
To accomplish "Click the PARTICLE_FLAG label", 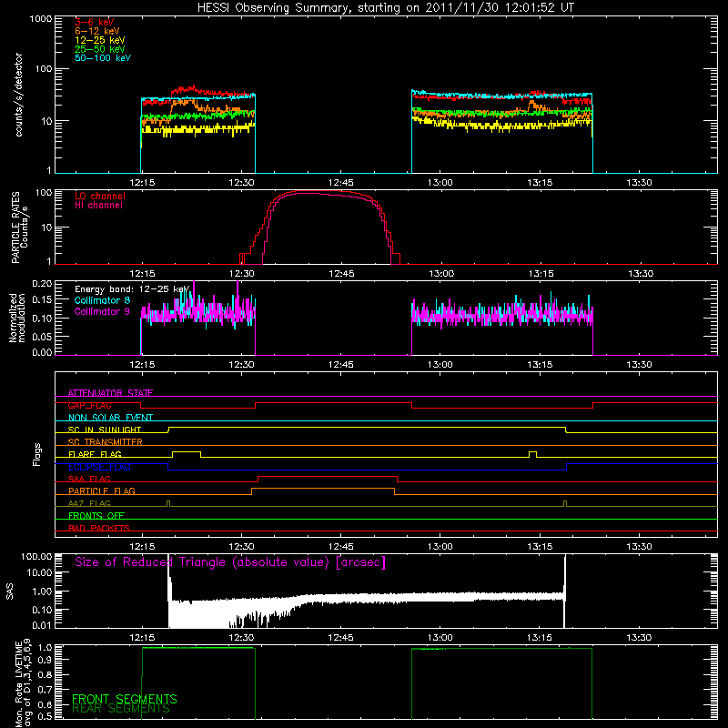I will tap(102, 490).
